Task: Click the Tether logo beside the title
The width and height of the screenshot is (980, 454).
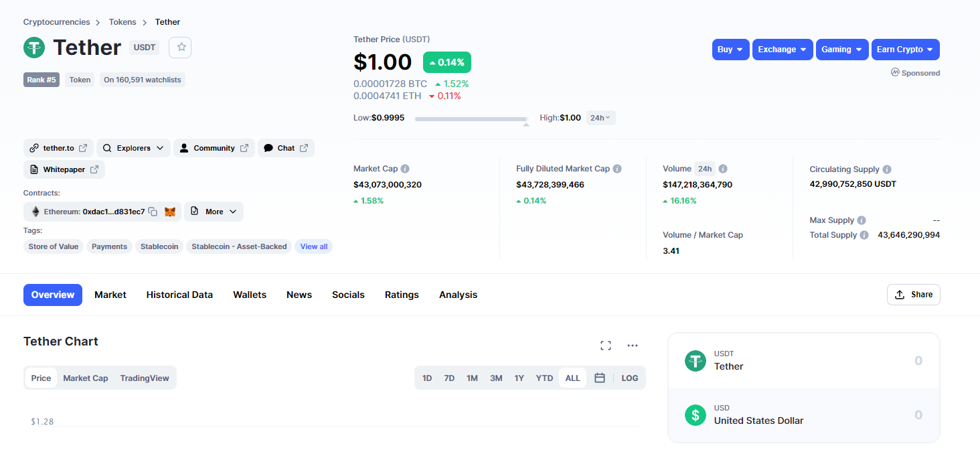Action: coord(34,48)
